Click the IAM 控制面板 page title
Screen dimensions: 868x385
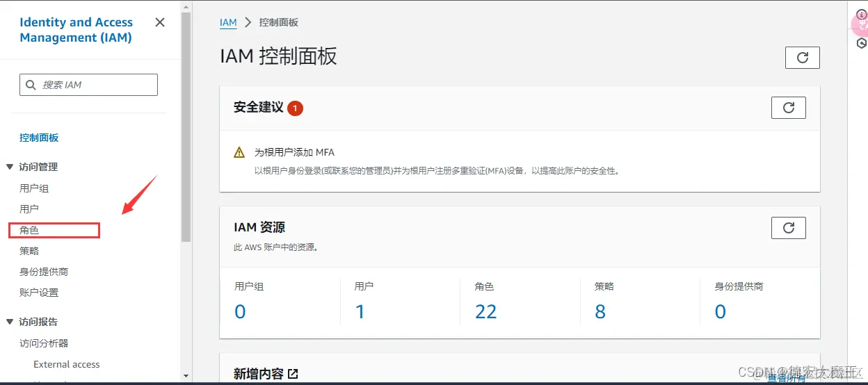point(278,56)
